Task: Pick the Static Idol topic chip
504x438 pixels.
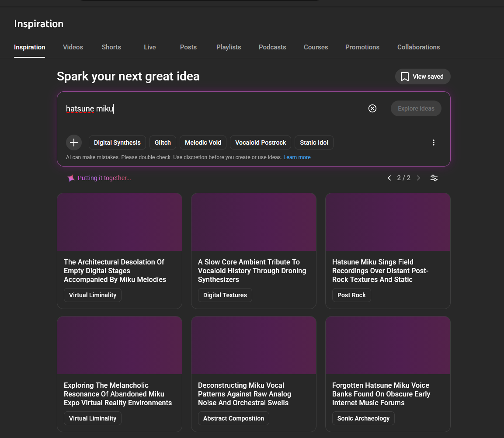Action: (314, 143)
